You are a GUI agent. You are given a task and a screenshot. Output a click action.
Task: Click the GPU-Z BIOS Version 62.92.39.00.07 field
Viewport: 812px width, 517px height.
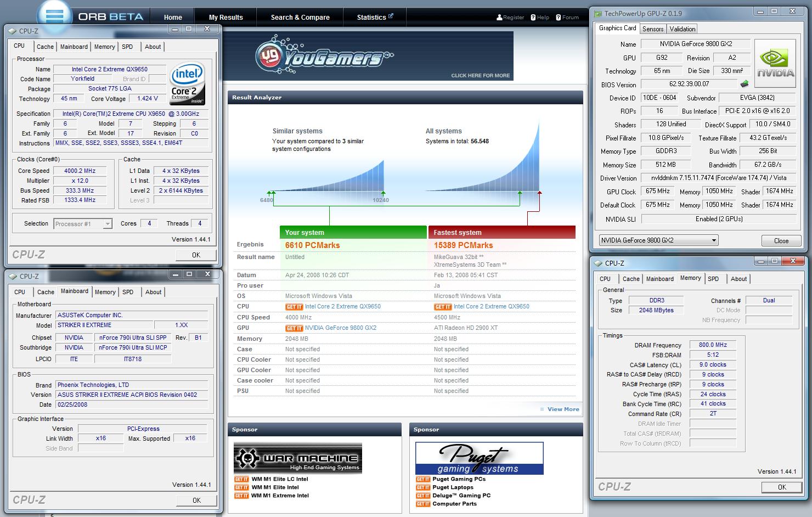click(x=689, y=84)
